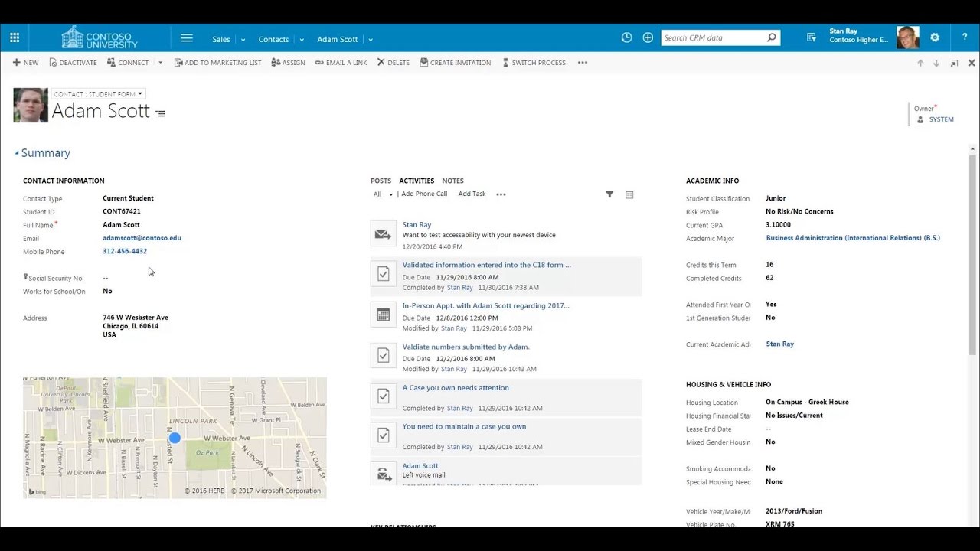Switch to ACTIVITIES tab
The width and height of the screenshot is (980, 551).
[x=416, y=181]
